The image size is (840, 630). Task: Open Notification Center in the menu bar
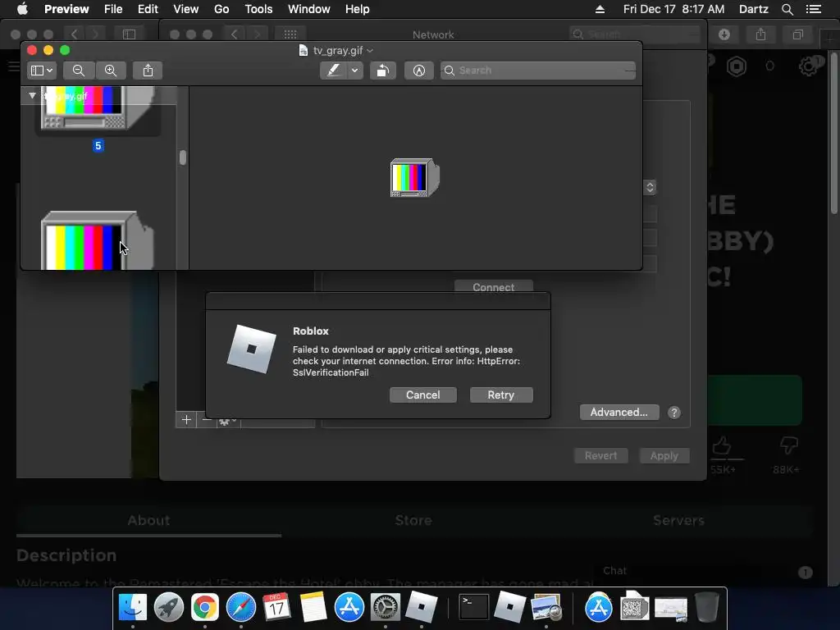coord(813,9)
